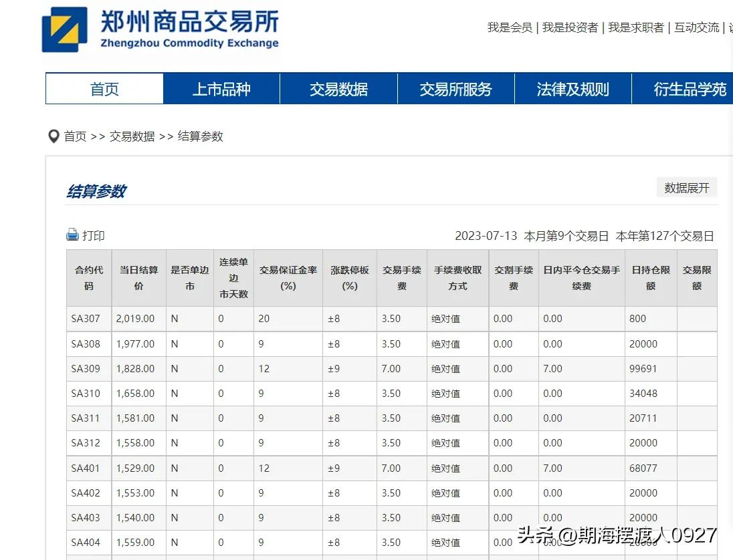This screenshot has width=733, height=560.
Task: Click the location pin icon in the breadcrumb
Action: pyautogui.click(x=54, y=136)
